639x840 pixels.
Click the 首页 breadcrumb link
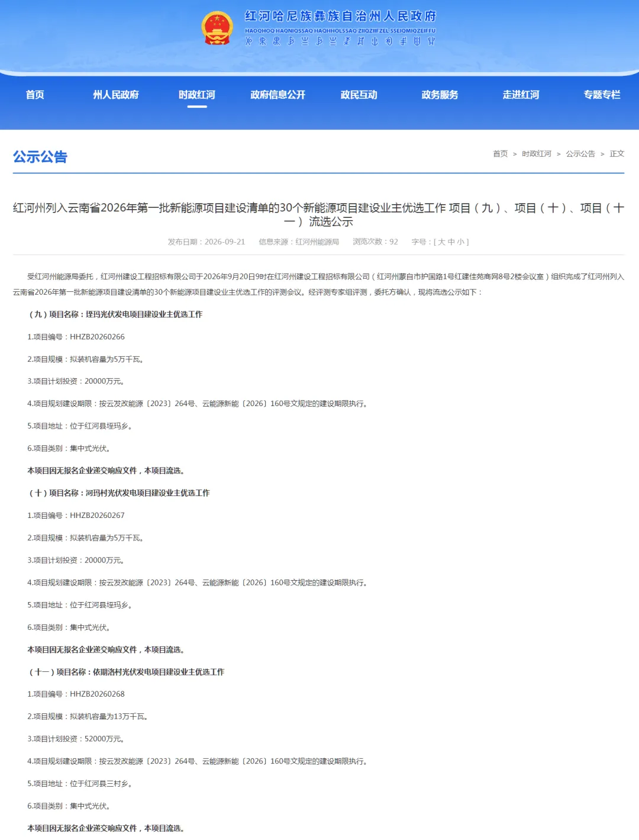[x=501, y=154]
